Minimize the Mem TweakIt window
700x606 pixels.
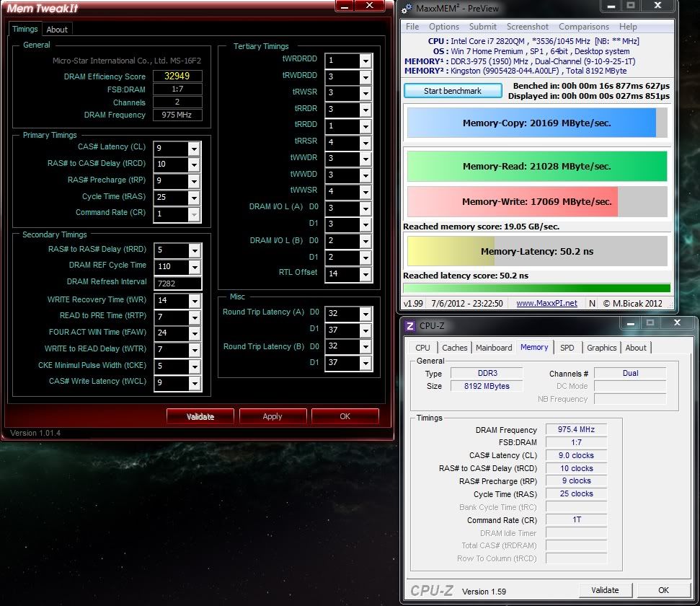(x=344, y=6)
